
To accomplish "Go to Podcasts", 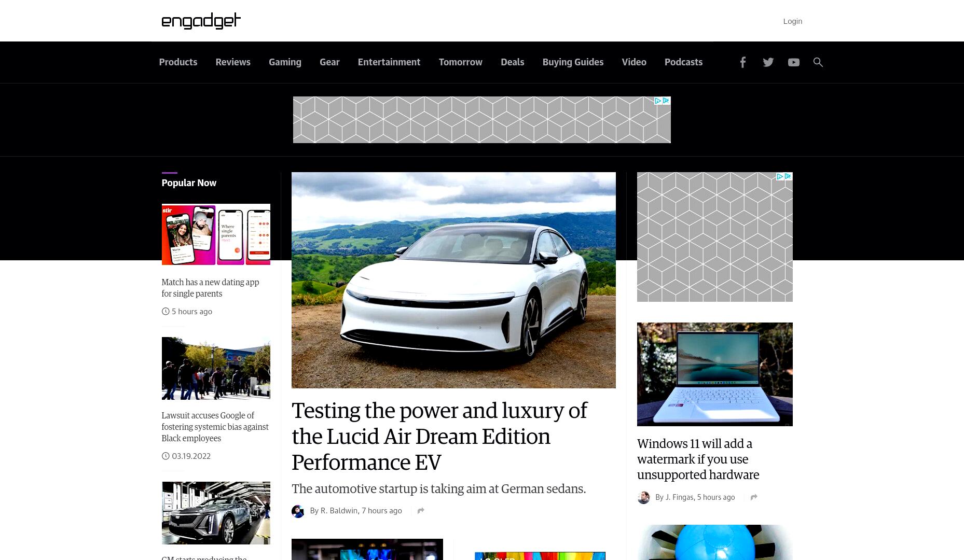I will [x=683, y=62].
